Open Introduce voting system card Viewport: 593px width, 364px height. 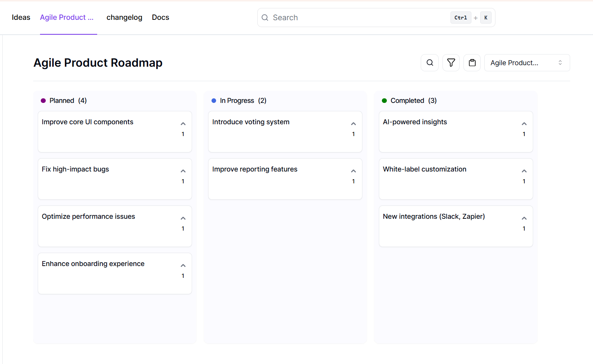coord(285,131)
